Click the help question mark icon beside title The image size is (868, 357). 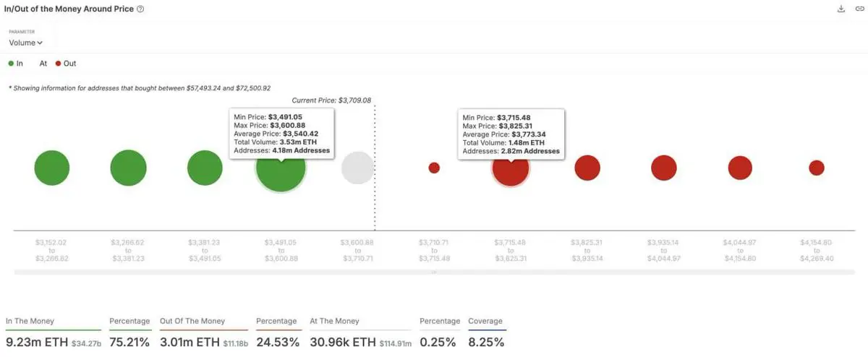coord(140,9)
